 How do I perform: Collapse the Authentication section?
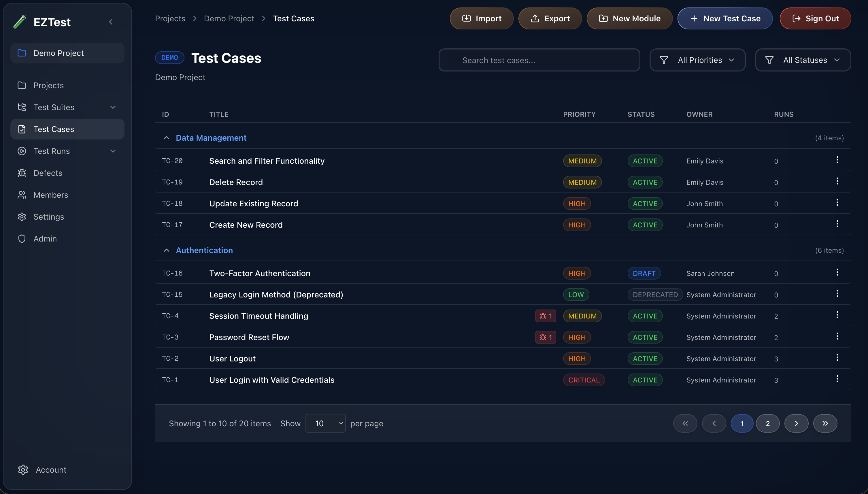point(166,250)
